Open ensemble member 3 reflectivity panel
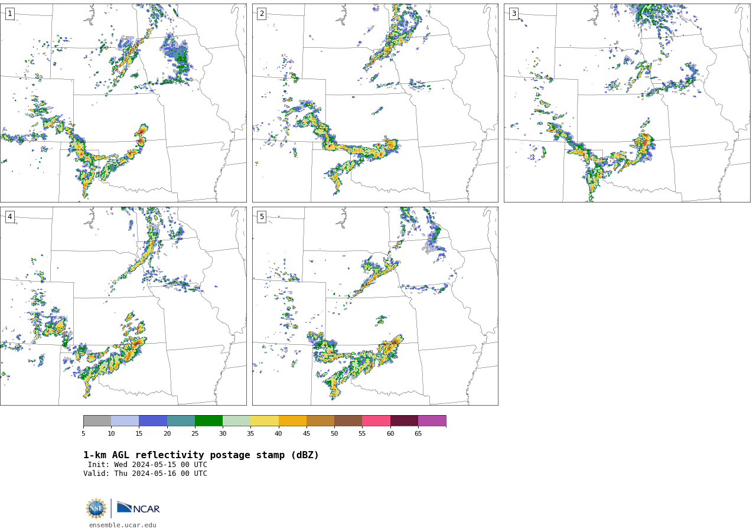 pos(627,103)
